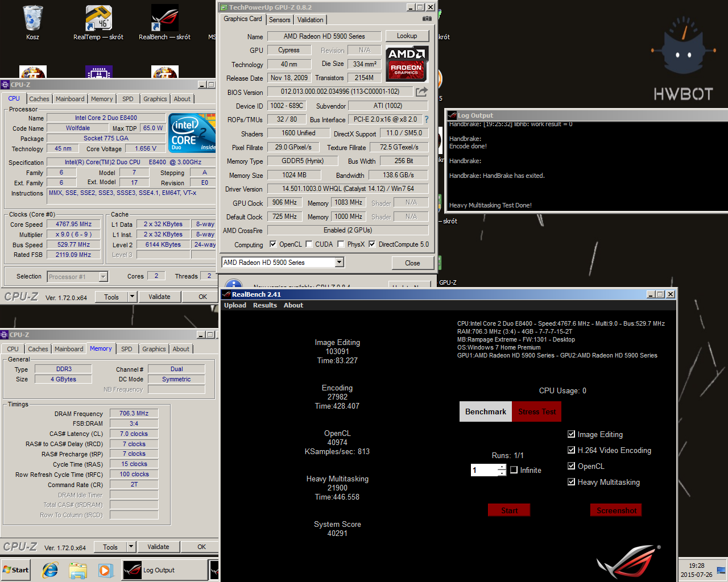This screenshot has width=728, height=582.
Task: Click OK in the CPU-Z Memory window
Action: pyautogui.click(x=202, y=547)
